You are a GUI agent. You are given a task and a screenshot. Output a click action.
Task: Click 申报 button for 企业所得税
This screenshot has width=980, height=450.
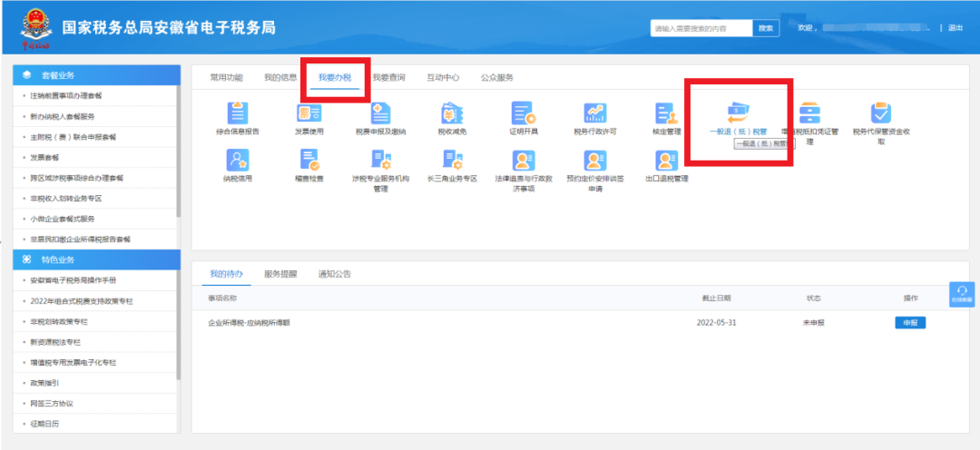click(x=910, y=322)
